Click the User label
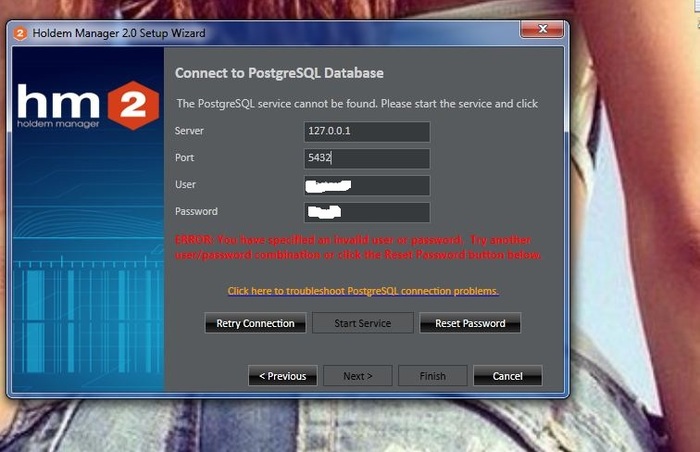This screenshot has height=452, width=700. pos(185,184)
